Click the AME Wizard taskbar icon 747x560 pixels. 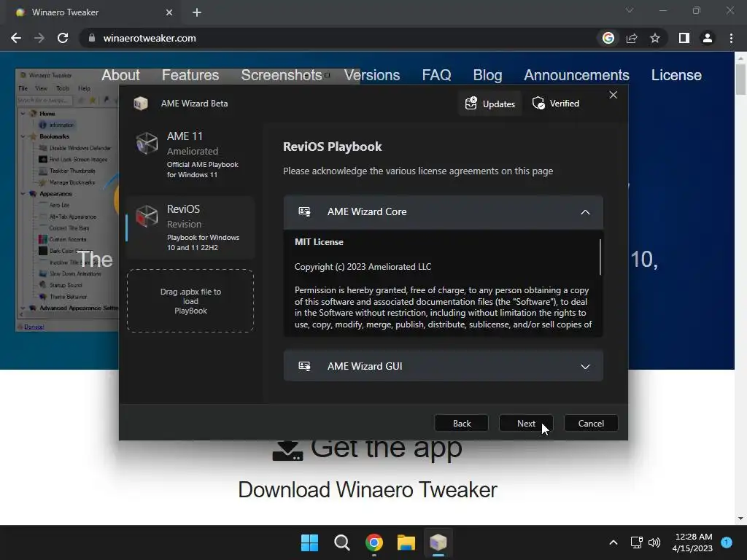point(438,542)
